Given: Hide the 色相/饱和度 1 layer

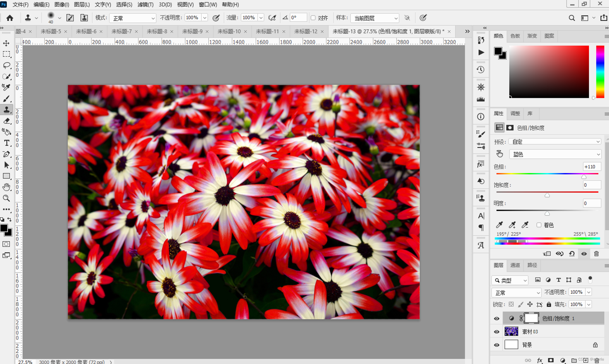Looking at the screenshot, I should tap(496, 318).
